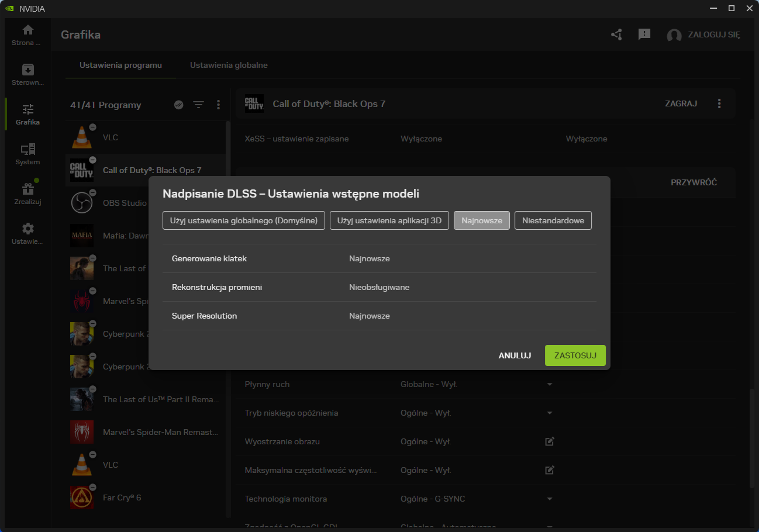This screenshot has height=532, width=759.
Task: Expand the Płynny ruch dropdown arrow
Action: coord(550,385)
